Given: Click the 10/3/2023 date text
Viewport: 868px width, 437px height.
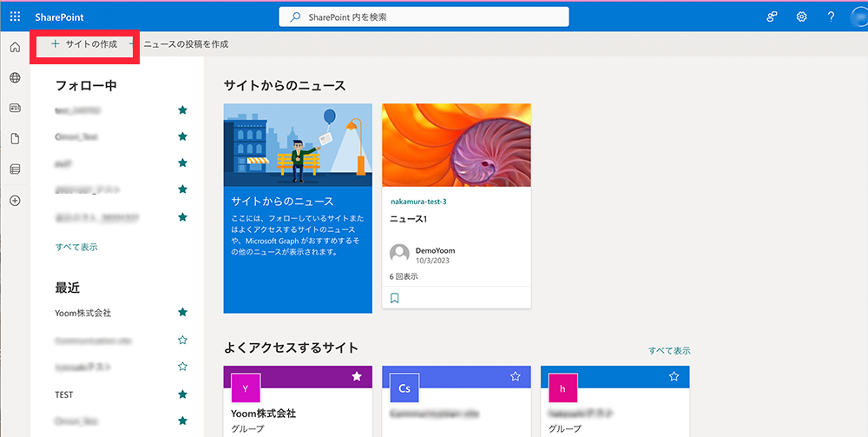Looking at the screenshot, I should (x=431, y=259).
